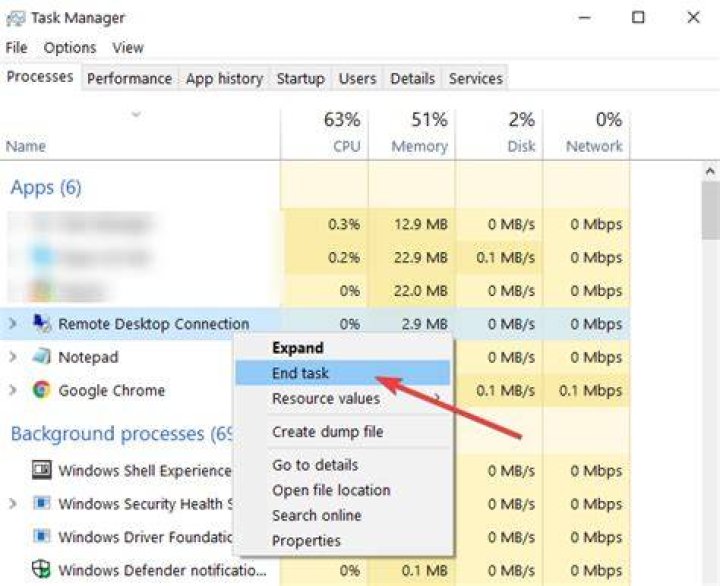Click the 2.9 MB memory value
The width and height of the screenshot is (720, 586).
(x=425, y=323)
